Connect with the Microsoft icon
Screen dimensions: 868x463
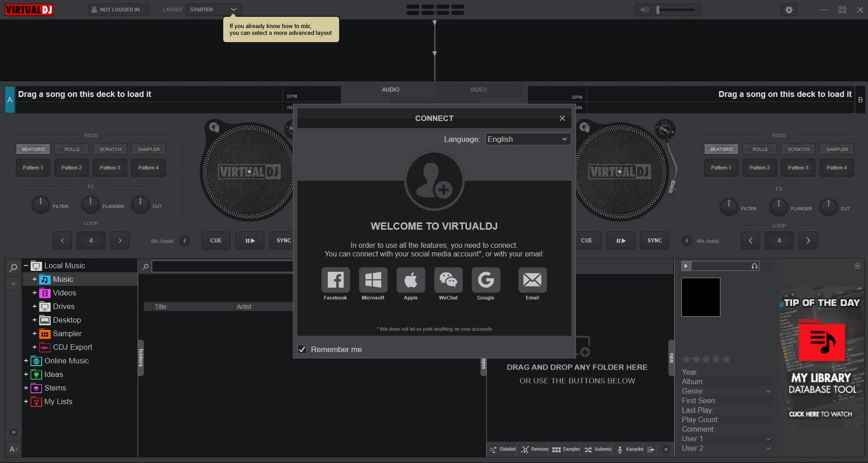point(373,280)
